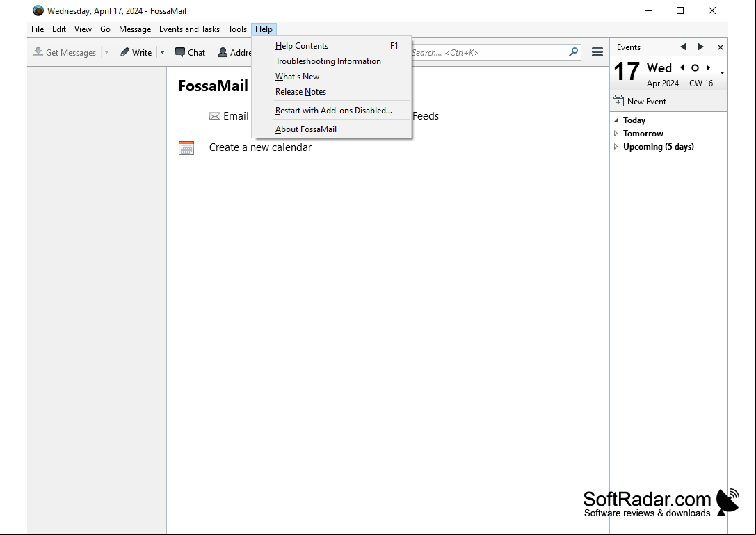Open the Tools menu

(x=237, y=29)
